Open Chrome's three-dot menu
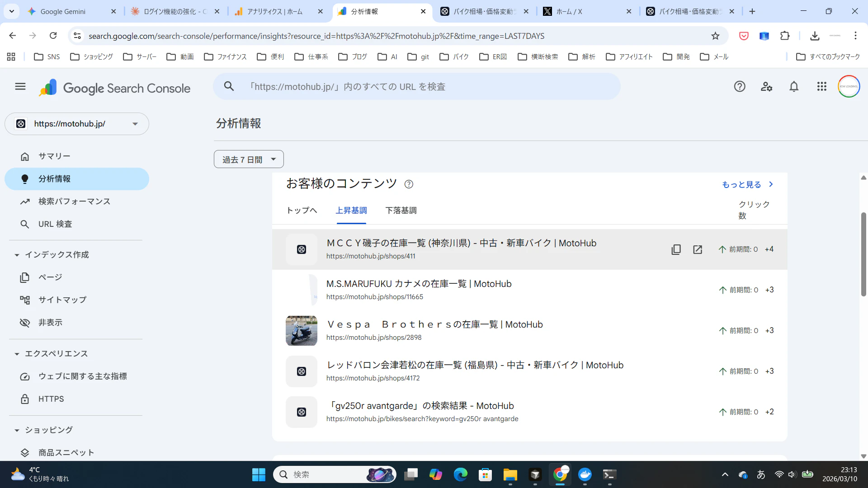 pos(855,36)
